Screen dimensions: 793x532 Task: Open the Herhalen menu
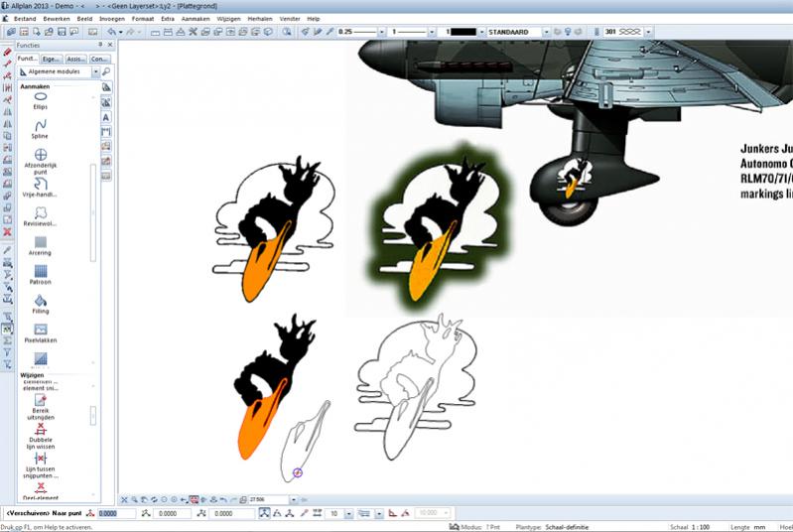(260, 19)
